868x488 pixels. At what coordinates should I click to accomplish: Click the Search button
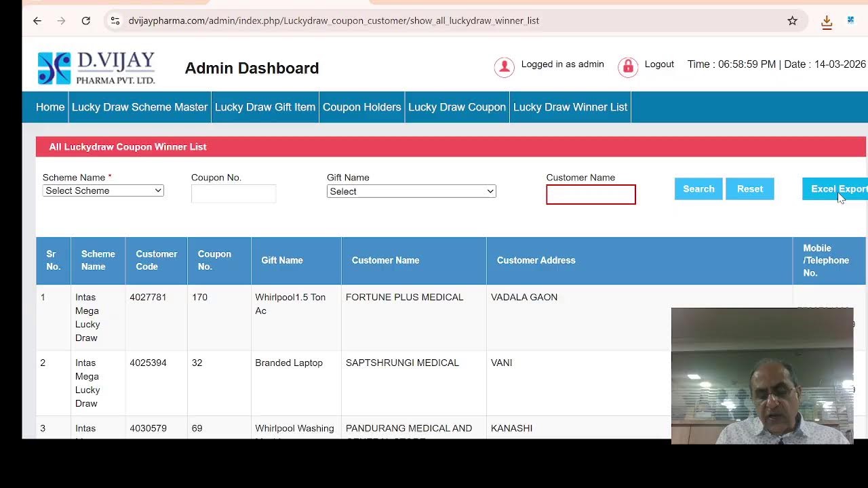698,189
